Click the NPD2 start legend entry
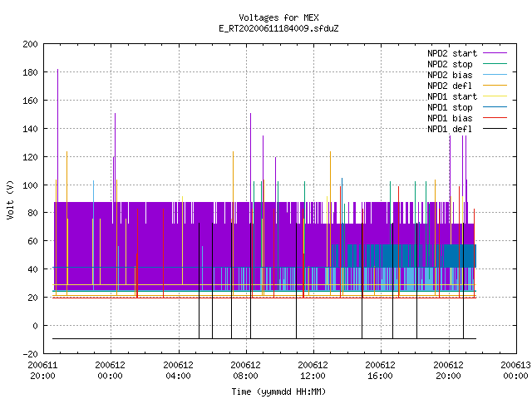Viewport: 532px width, 399px height. (467, 53)
